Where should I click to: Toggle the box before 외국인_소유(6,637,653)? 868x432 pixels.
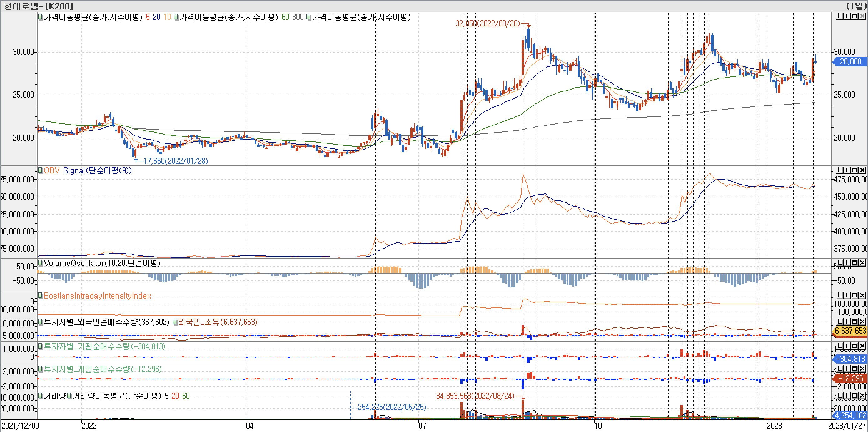click(175, 322)
